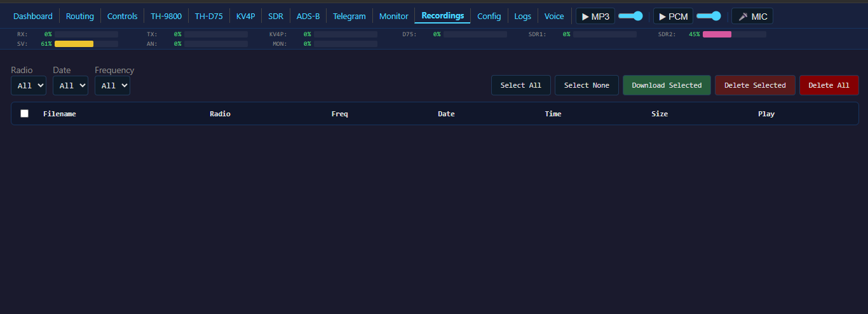
Task: Click the SV 61% value
Action: click(x=46, y=44)
